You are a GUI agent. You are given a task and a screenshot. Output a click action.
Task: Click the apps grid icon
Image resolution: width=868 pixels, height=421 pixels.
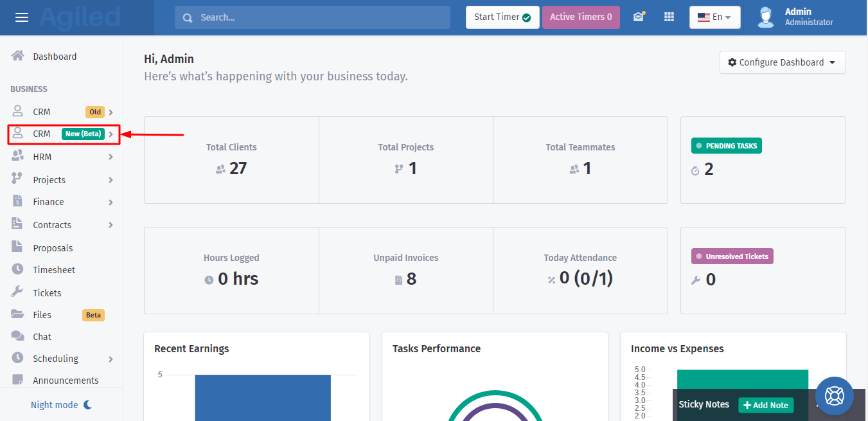click(x=669, y=17)
